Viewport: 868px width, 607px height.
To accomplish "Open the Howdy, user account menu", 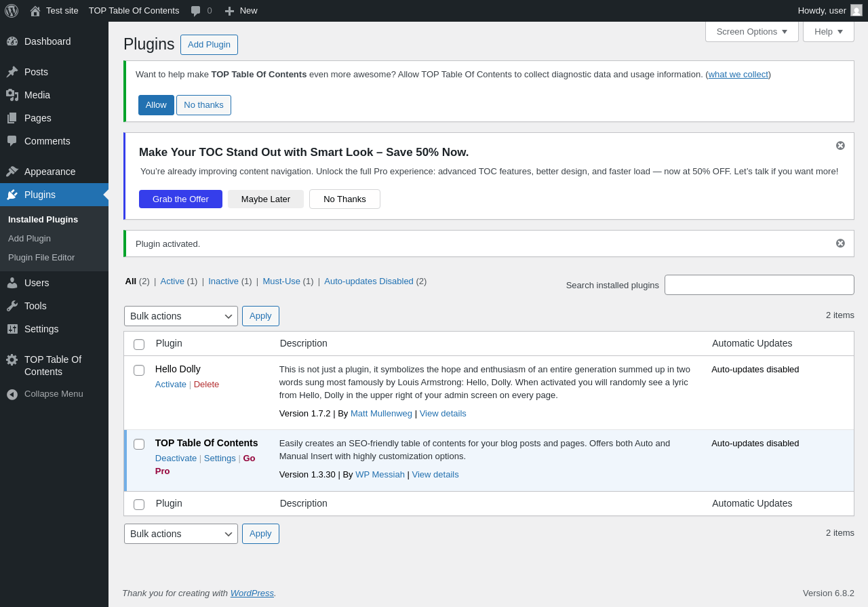I will tap(830, 11).
